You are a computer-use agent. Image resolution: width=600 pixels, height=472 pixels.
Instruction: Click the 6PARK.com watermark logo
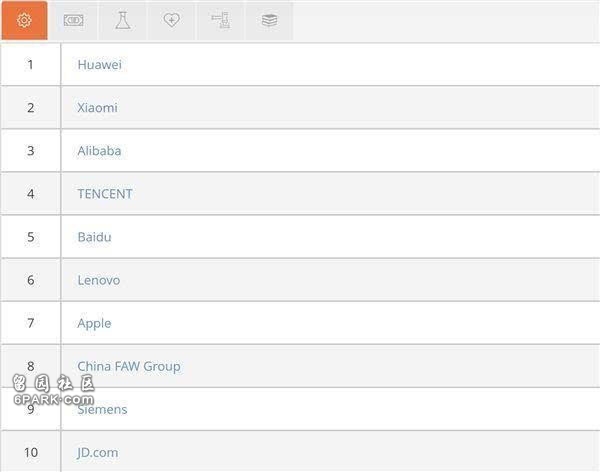tap(53, 391)
